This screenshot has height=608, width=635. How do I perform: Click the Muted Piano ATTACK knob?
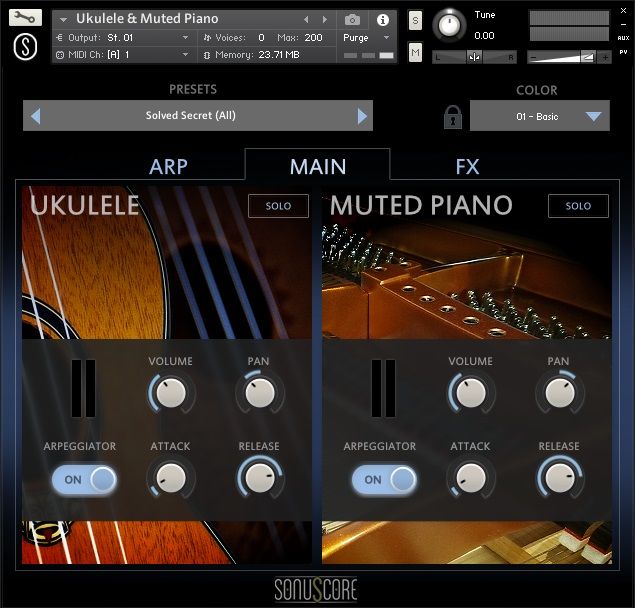tap(471, 478)
